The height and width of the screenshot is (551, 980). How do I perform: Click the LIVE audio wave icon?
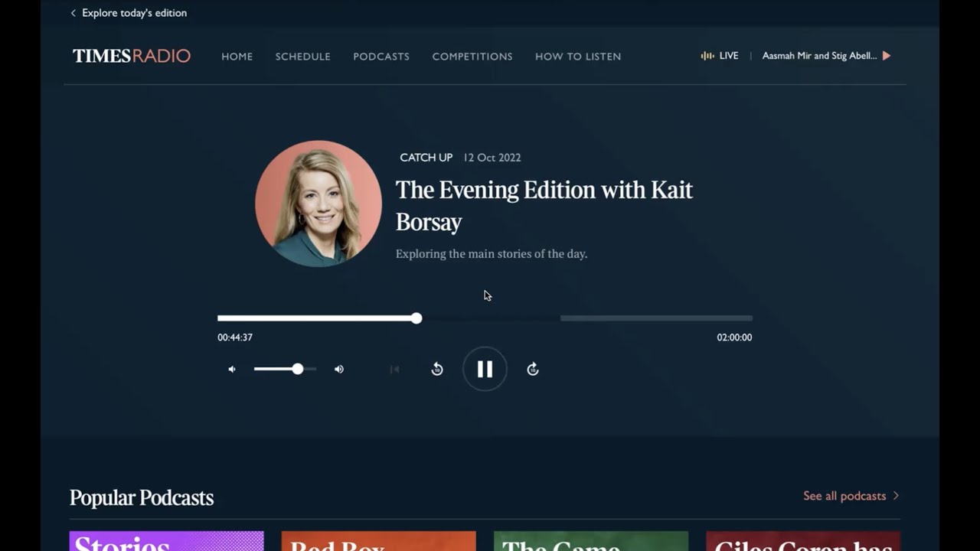(707, 56)
